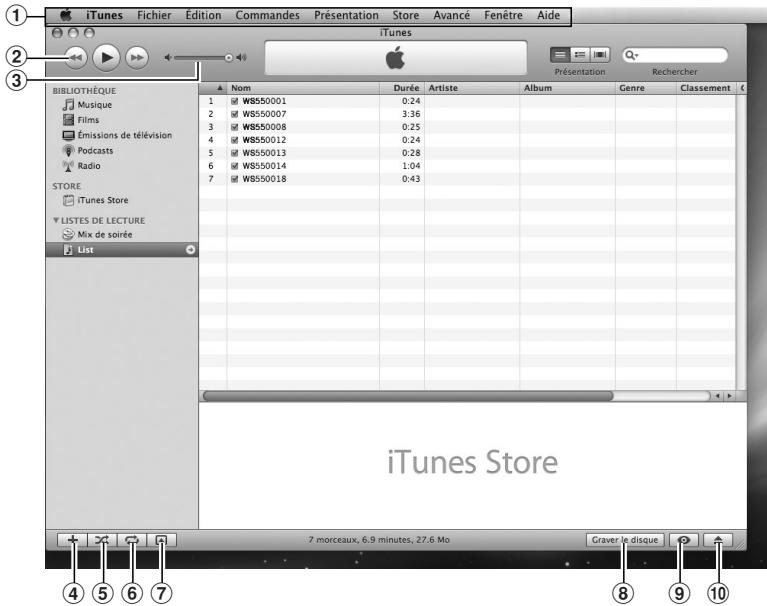
Task: Click the Apple logo display panel
Action: pyautogui.click(x=396, y=58)
